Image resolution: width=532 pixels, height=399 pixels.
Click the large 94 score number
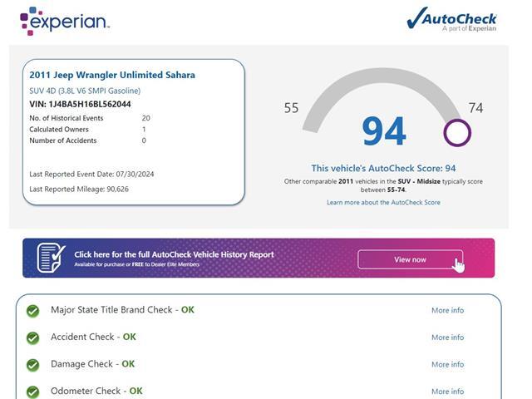[384, 131]
